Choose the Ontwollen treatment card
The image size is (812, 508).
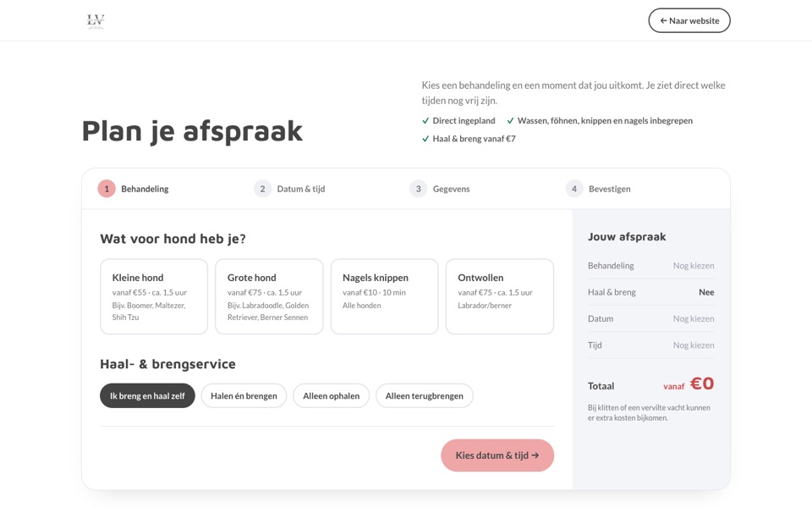tap(500, 296)
